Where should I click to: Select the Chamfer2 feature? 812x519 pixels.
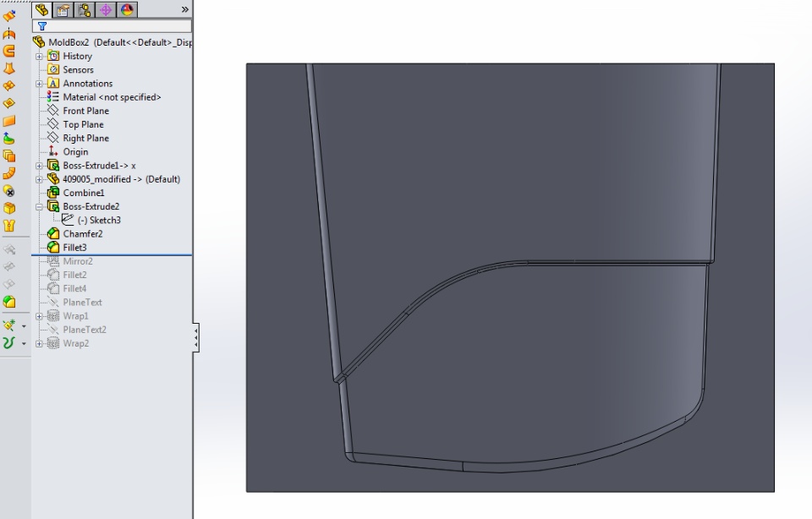click(75, 234)
